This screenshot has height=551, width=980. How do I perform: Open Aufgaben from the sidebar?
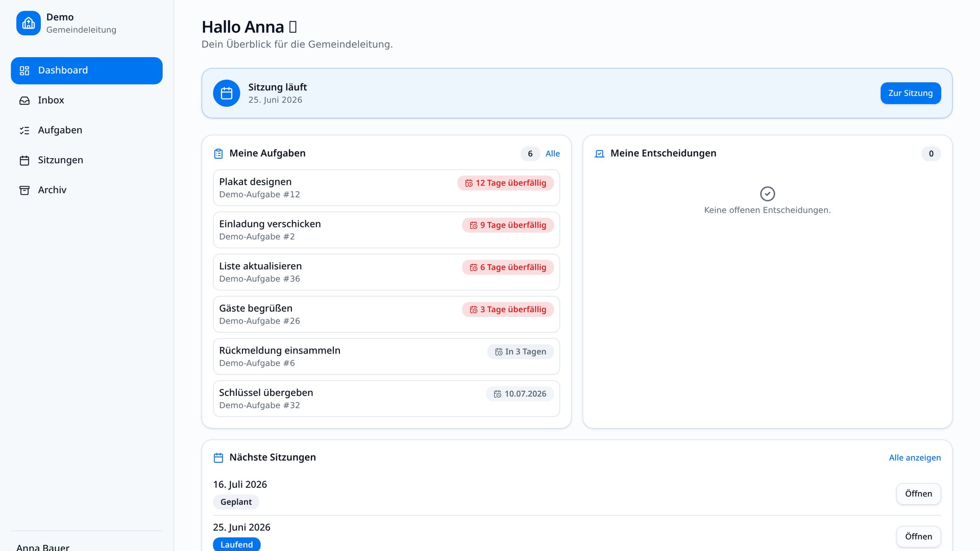87,131
